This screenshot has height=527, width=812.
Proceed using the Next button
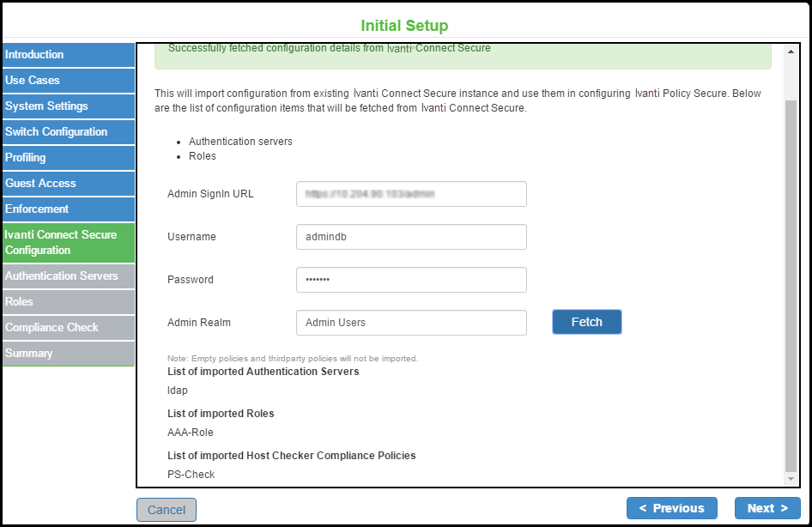click(x=767, y=508)
